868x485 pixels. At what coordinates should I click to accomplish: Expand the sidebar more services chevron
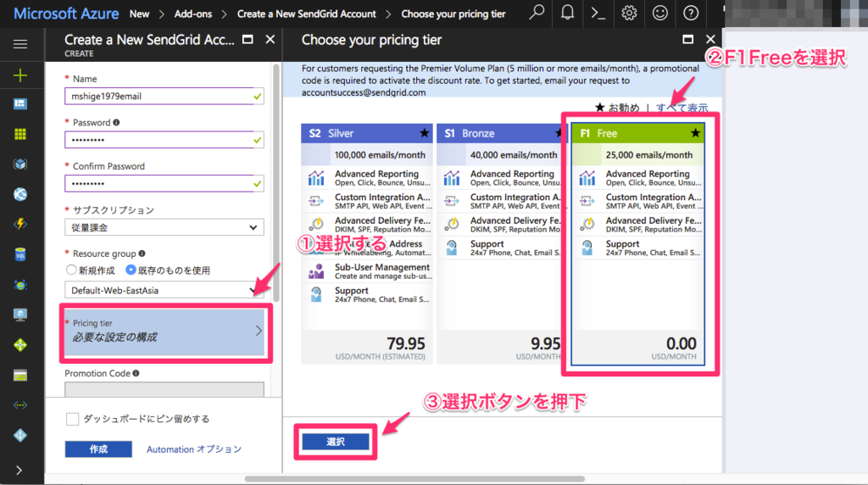pyautogui.click(x=19, y=470)
